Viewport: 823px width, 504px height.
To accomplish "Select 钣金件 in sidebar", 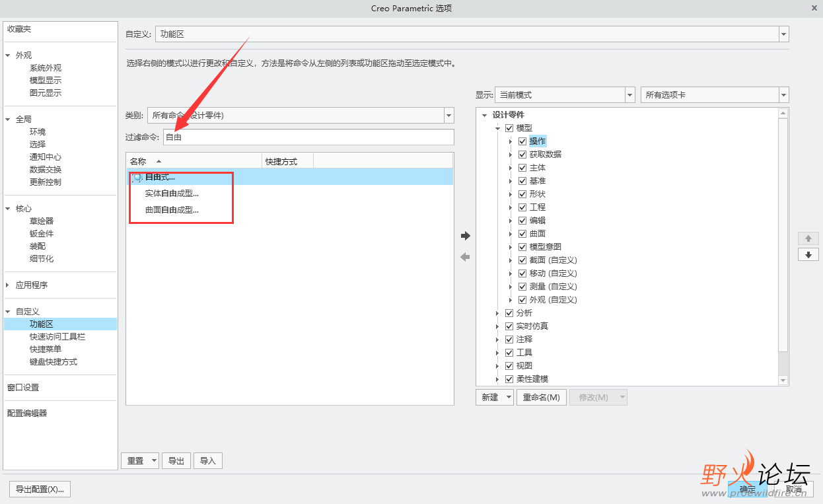I will 42,234.
